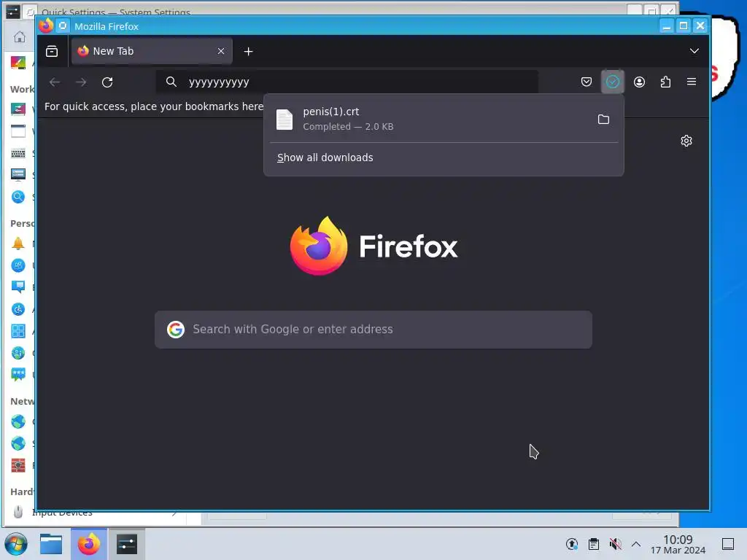Open the Firefox account icon
747x560 pixels.
click(x=639, y=82)
